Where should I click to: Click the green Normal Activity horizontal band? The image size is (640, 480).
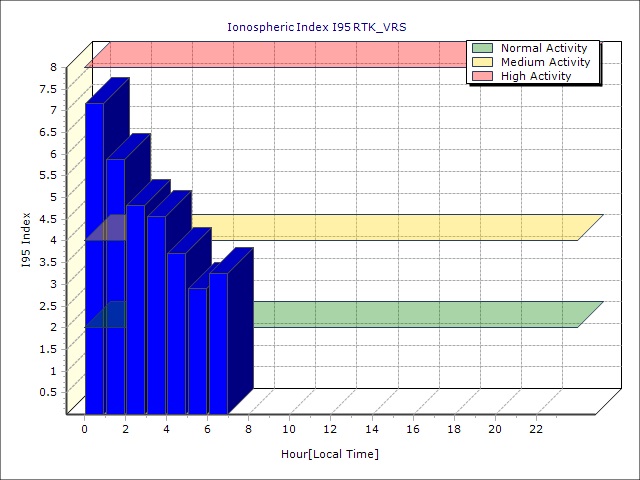point(400,314)
